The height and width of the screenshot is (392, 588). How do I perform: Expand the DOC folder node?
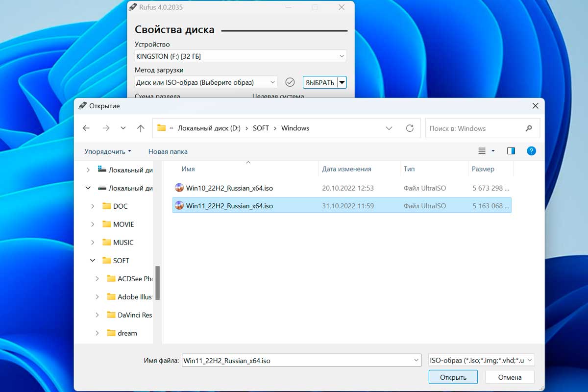click(x=93, y=206)
